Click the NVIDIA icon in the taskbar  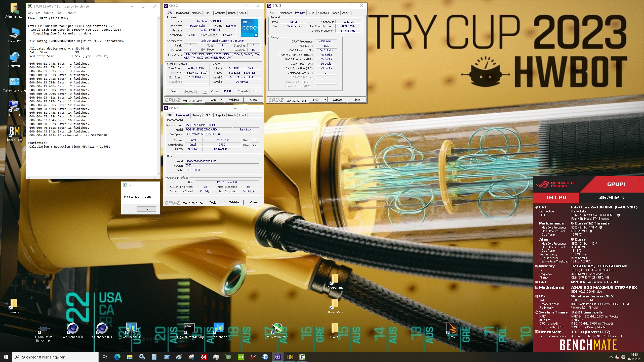point(240,357)
